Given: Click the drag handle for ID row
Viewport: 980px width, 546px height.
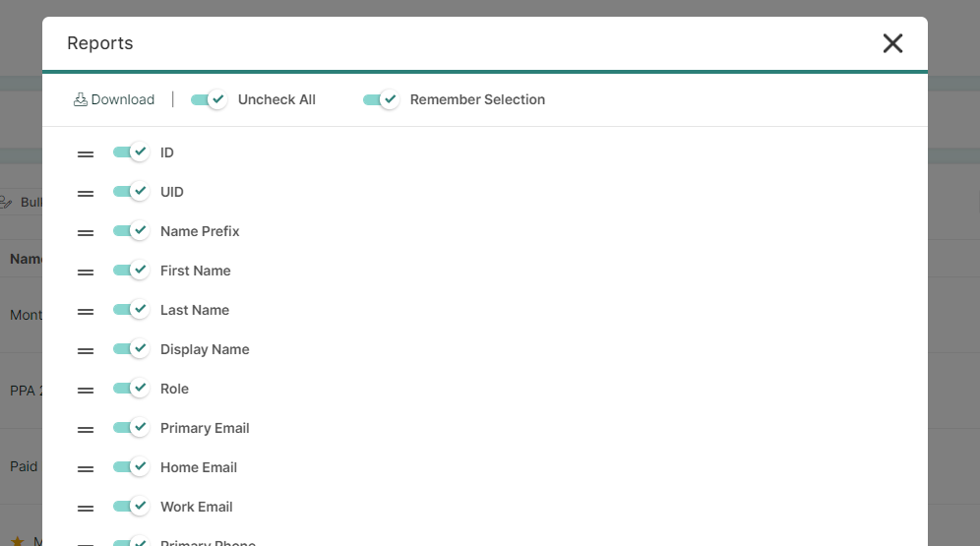Looking at the screenshot, I should click(x=86, y=154).
